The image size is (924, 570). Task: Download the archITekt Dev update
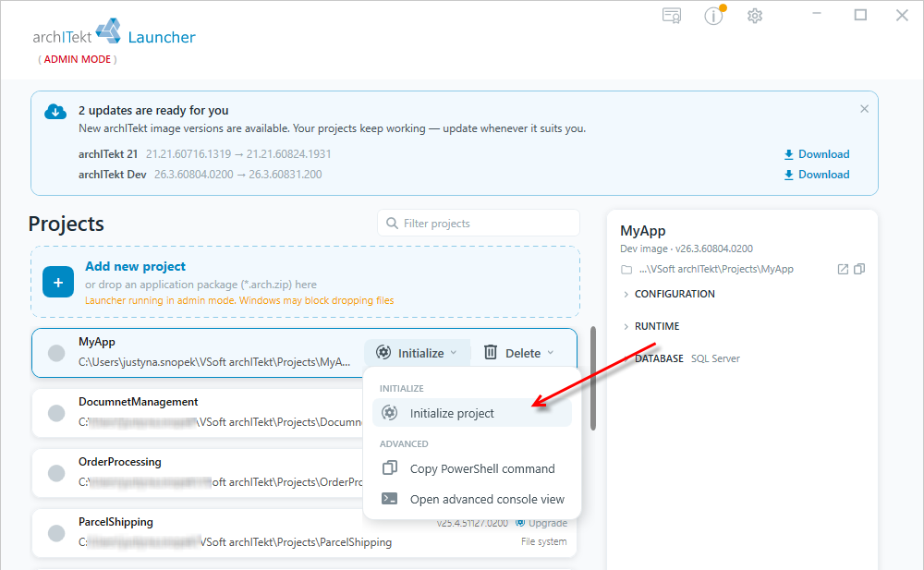pos(817,176)
